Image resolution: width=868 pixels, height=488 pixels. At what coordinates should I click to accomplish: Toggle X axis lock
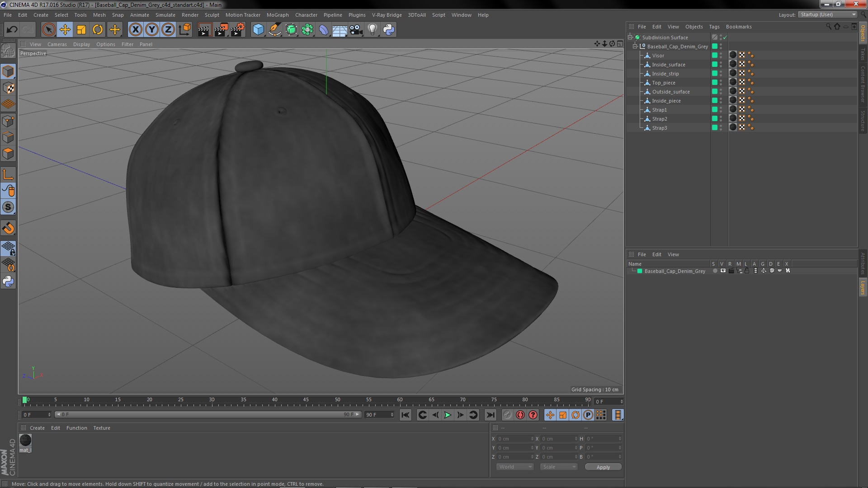coord(135,30)
